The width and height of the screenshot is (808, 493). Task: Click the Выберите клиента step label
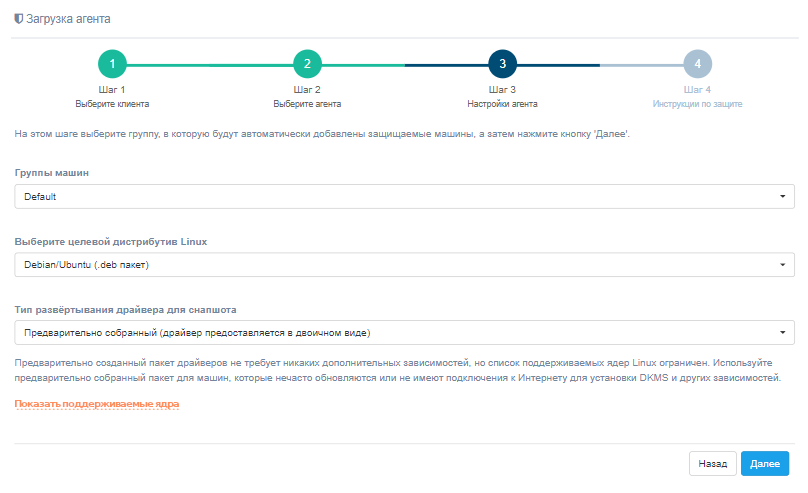coord(113,103)
